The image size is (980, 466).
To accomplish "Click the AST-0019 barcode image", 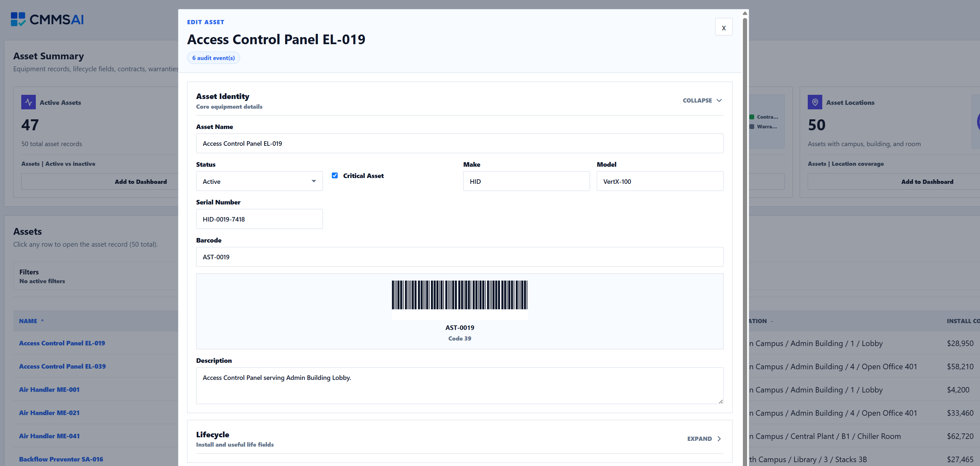I will tap(460, 295).
